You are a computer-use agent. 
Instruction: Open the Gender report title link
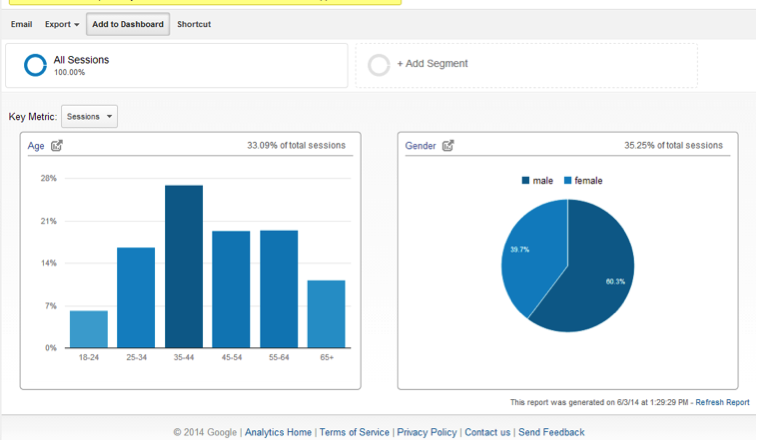[x=420, y=146]
